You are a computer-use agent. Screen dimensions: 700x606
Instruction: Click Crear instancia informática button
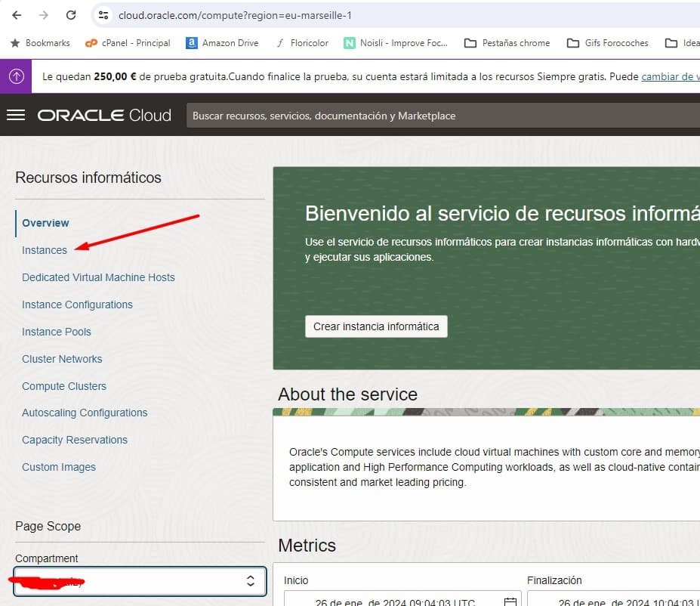376,326
